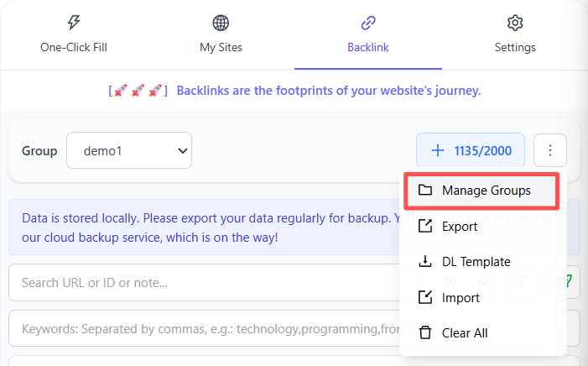Click DL Template menu entry

(x=476, y=262)
